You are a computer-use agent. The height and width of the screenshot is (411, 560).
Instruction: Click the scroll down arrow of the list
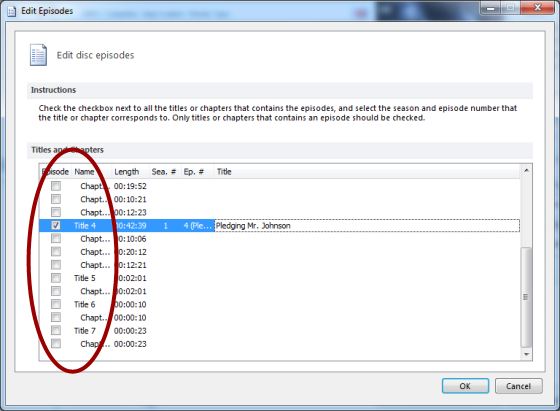(x=526, y=354)
